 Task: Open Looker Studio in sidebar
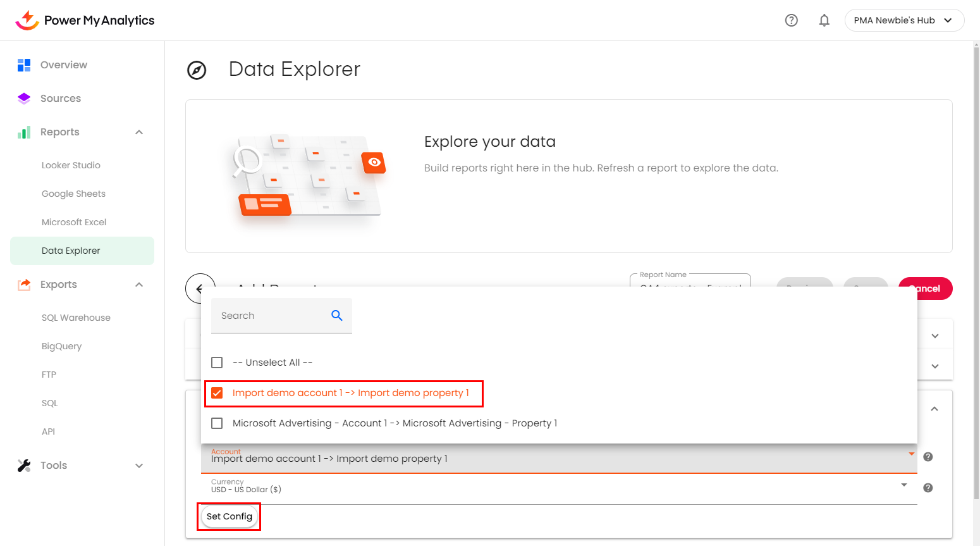pyautogui.click(x=71, y=165)
